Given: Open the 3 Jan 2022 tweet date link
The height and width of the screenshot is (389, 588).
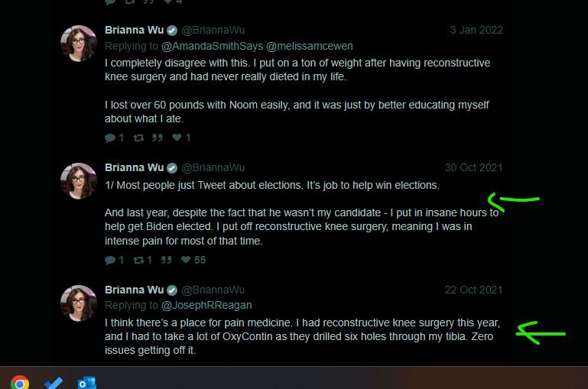Looking at the screenshot, I should click(x=476, y=30).
